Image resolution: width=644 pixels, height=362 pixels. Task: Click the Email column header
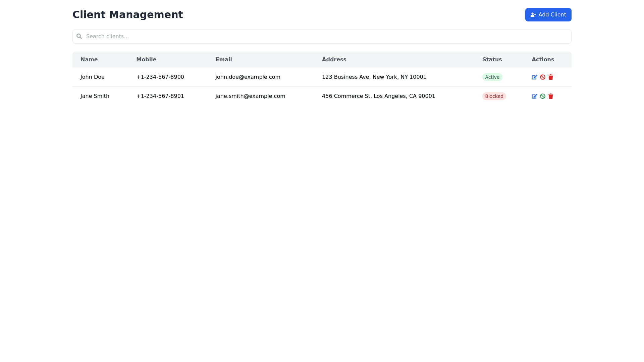pos(224,60)
